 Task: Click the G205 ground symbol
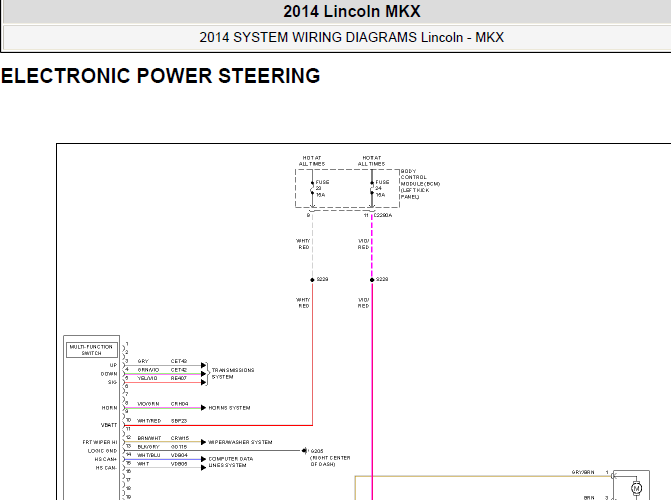pyautogui.click(x=304, y=450)
